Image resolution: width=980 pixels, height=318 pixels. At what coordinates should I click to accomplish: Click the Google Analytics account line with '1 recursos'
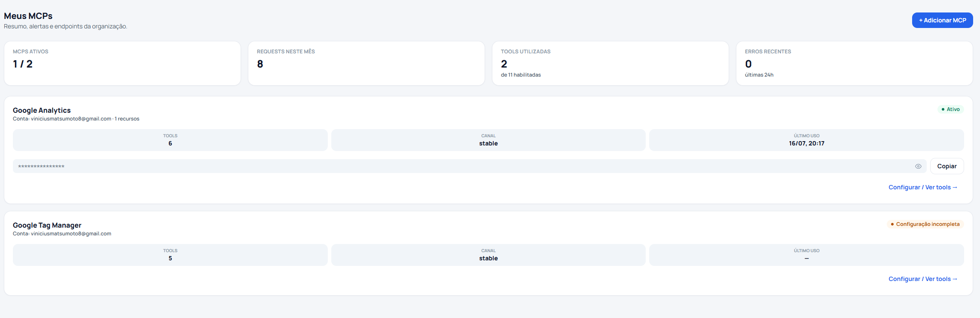[76, 119]
